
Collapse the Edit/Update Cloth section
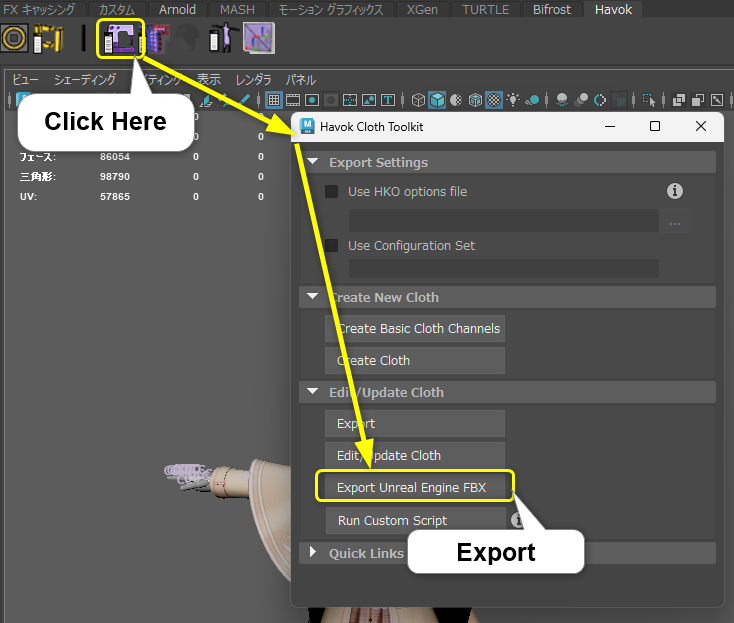(313, 392)
